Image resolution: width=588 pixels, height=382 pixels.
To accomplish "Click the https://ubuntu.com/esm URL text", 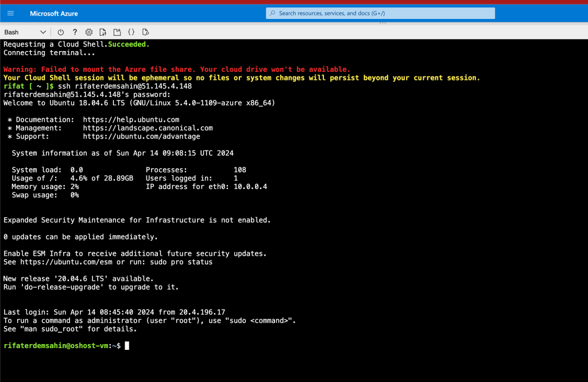I will click(66, 262).
